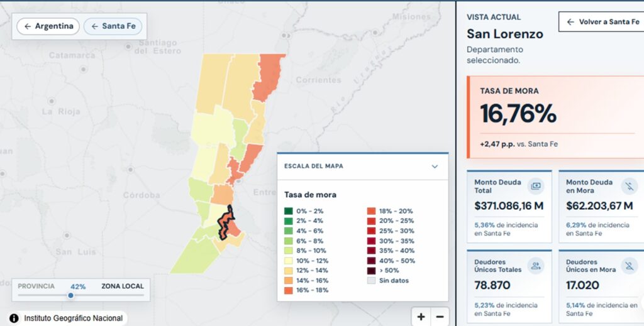Zoom out with the minus button
This screenshot has height=326, width=644.
[440, 317]
